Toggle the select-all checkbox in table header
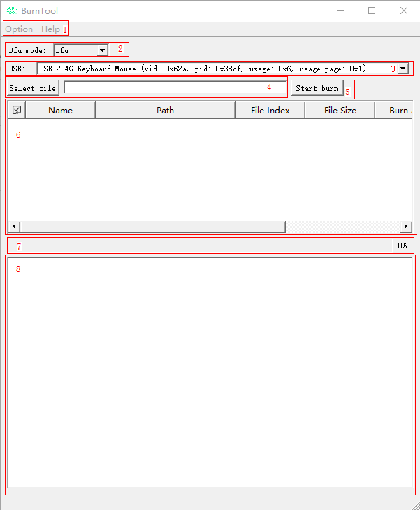420x510 pixels. (x=17, y=110)
